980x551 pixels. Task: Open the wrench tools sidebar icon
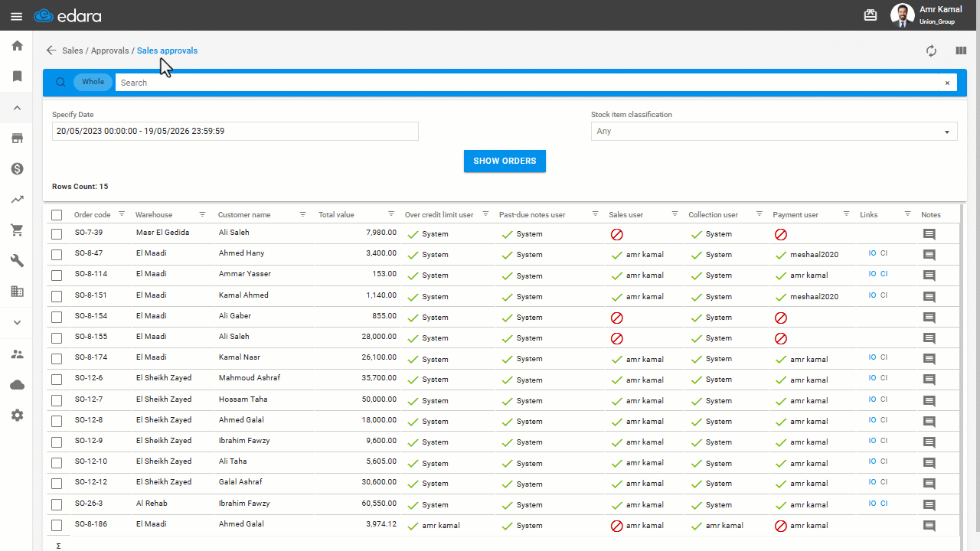17,261
